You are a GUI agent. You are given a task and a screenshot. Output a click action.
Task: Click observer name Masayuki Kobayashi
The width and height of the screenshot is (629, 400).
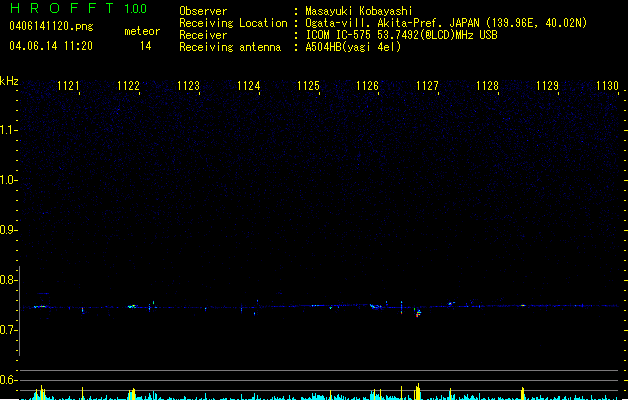coord(359,11)
